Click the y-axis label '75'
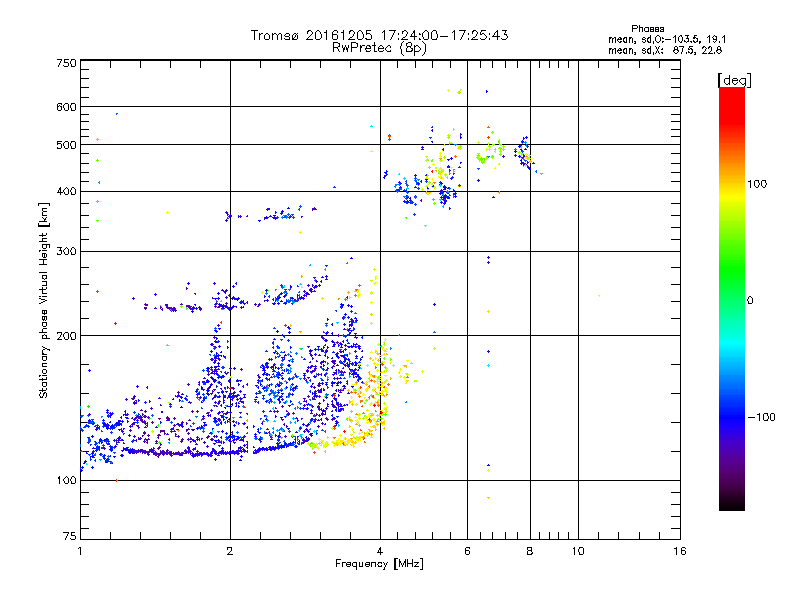The height and width of the screenshot is (600, 800). tap(70, 536)
